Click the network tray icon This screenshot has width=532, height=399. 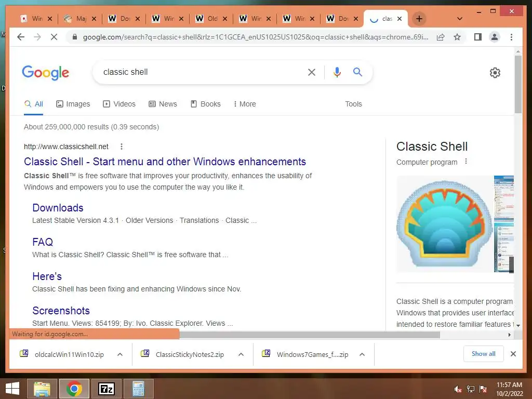tap(471, 389)
